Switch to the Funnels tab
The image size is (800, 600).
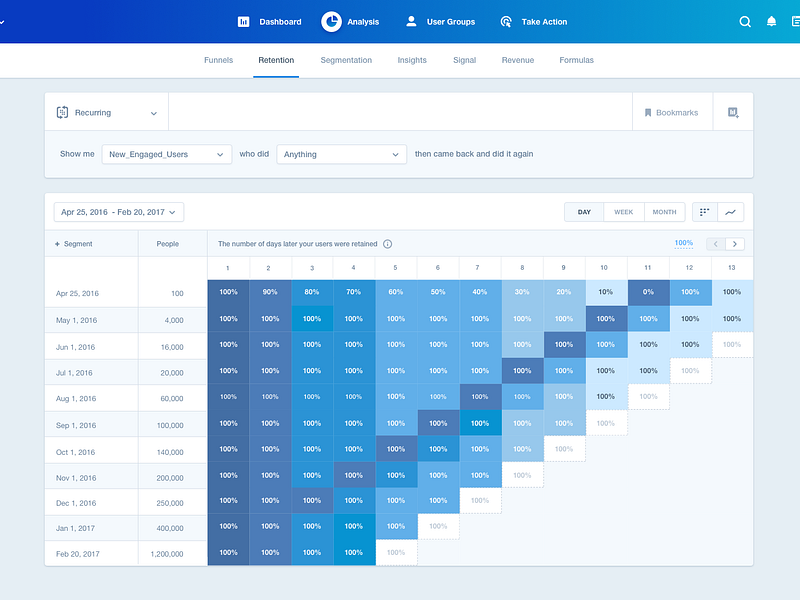[218, 60]
